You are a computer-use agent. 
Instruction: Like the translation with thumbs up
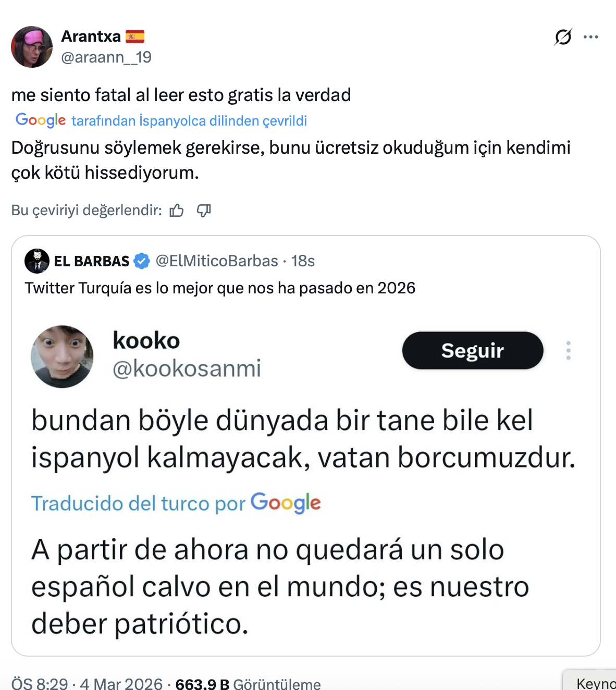point(177,210)
